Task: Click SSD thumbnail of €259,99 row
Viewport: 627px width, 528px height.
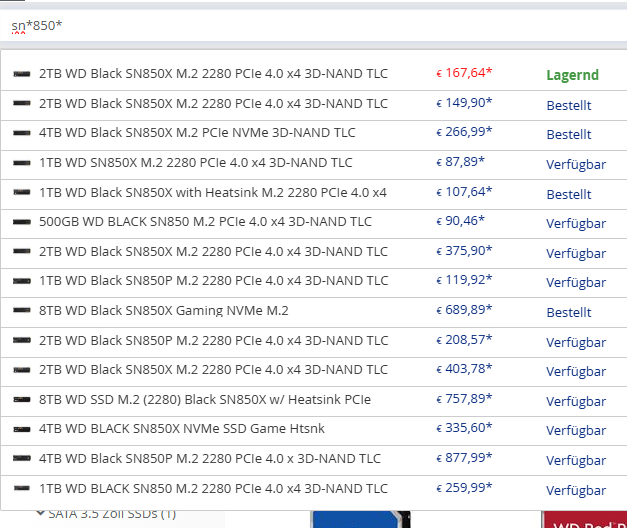Action: 22,488
